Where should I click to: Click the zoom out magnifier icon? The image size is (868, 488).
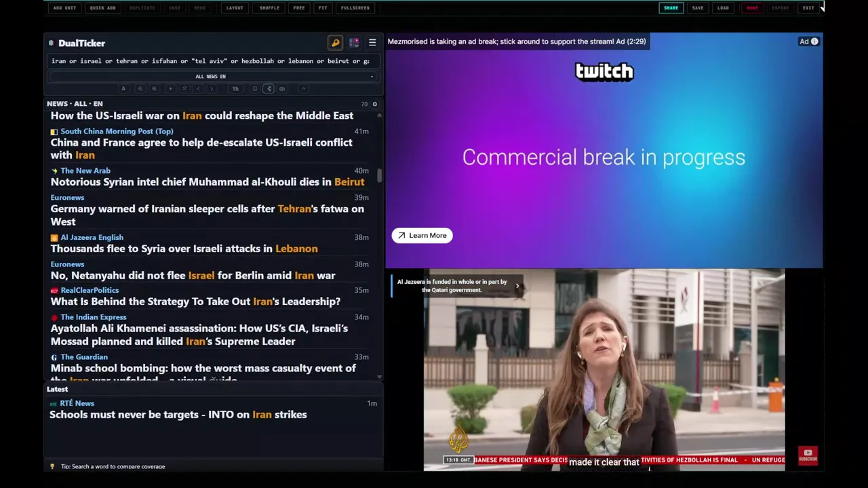click(140, 89)
